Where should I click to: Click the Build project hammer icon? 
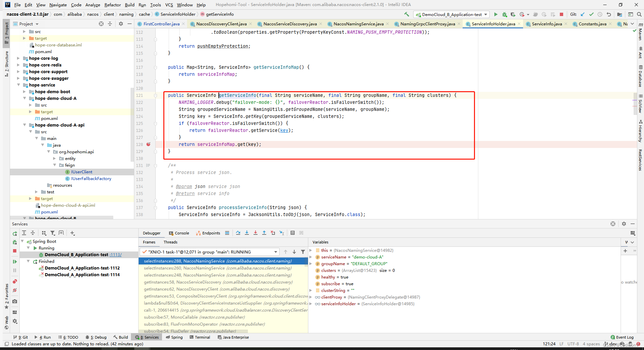click(407, 14)
